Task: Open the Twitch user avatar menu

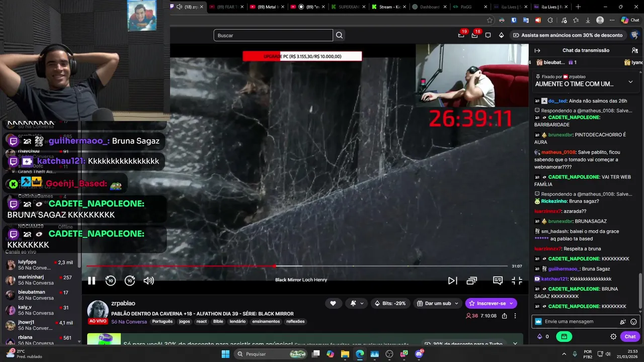Action: point(635,35)
